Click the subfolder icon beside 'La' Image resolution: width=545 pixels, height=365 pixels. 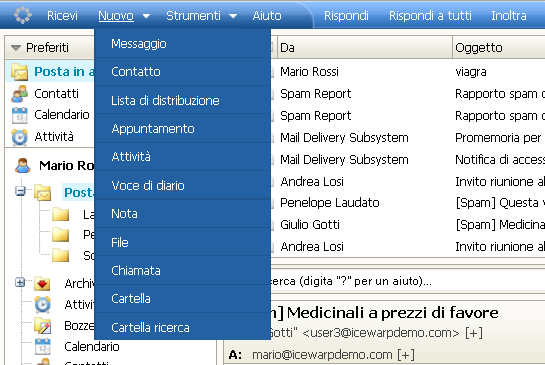[x=60, y=214]
